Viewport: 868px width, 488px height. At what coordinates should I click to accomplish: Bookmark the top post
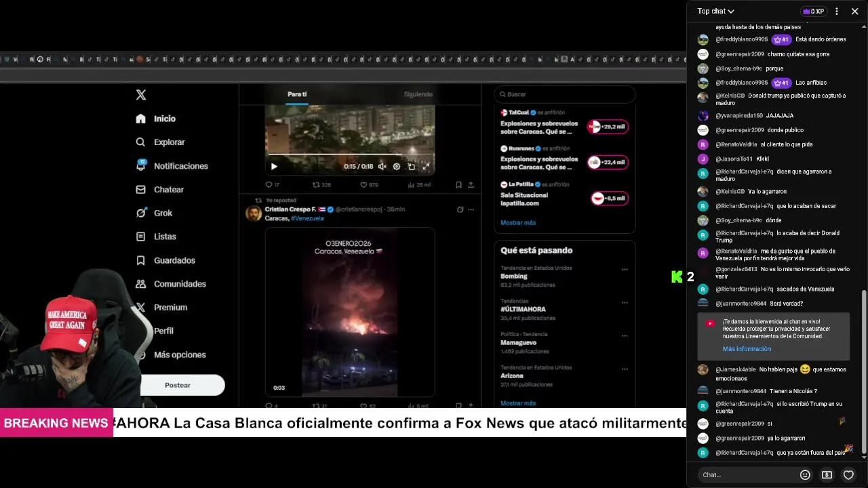(458, 184)
